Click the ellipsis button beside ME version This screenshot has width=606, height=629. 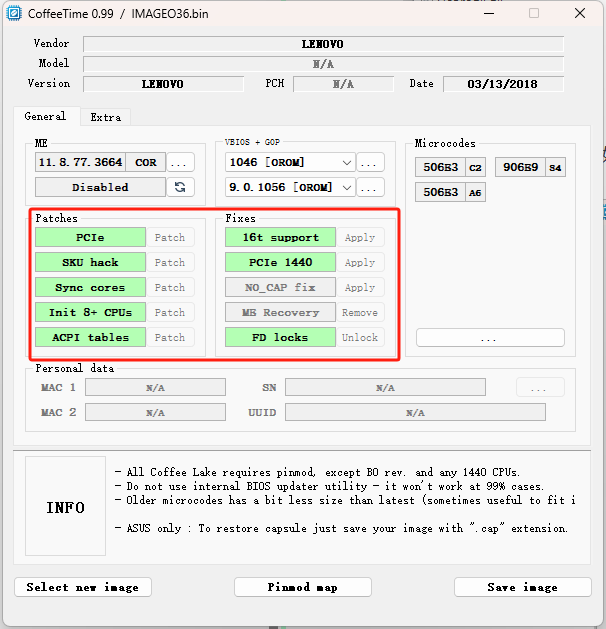click(181, 162)
